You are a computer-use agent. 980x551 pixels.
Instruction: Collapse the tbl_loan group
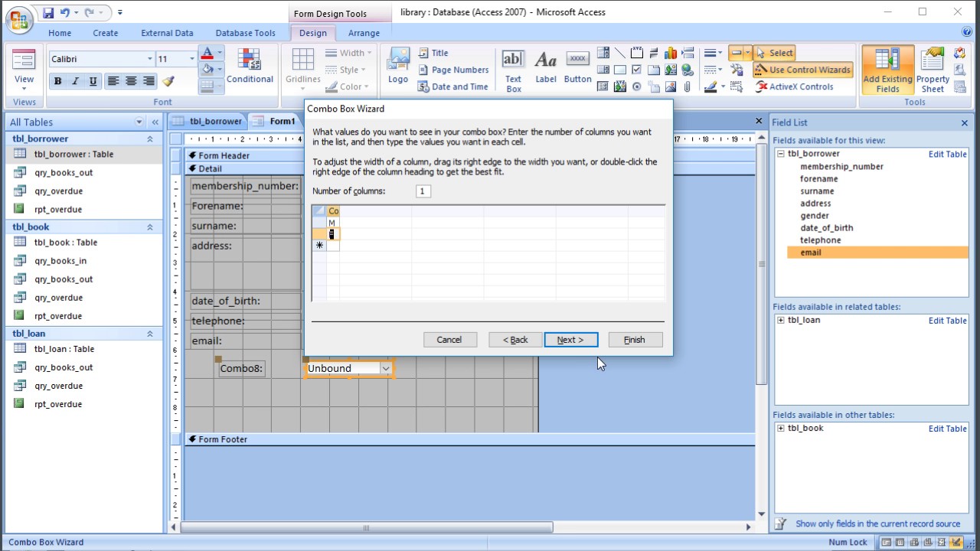[150, 334]
